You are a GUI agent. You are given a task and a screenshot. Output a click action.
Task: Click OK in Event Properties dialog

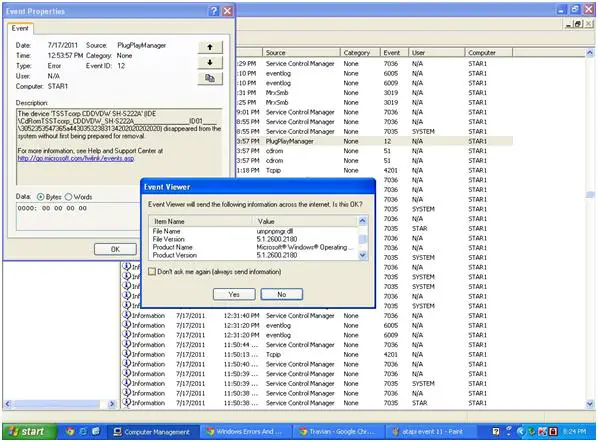click(x=115, y=249)
